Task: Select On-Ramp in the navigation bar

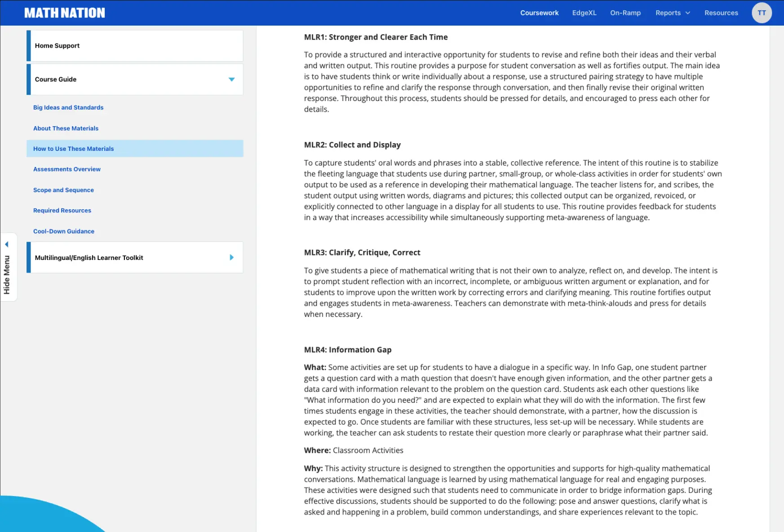Action: tap(625, 13)
